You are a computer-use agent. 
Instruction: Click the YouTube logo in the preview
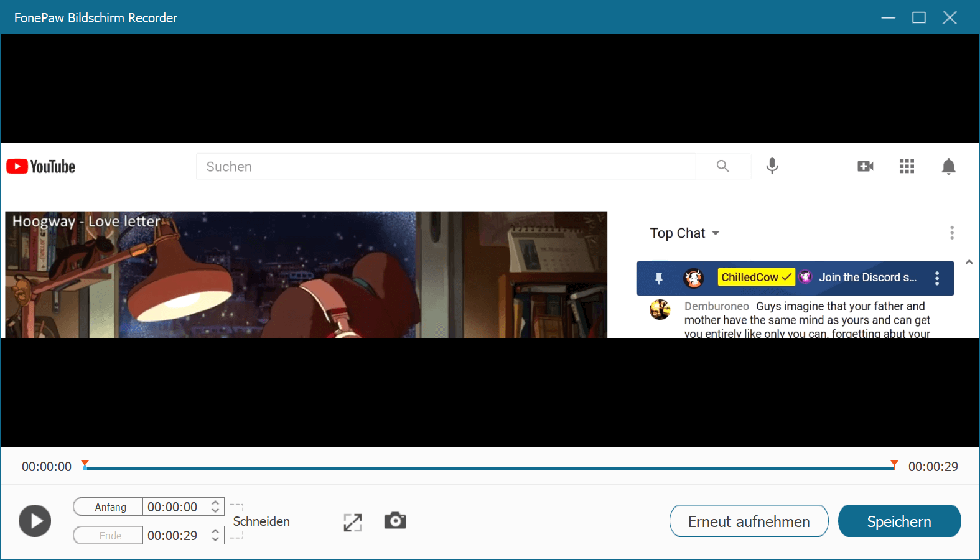(x=41, y=167)
